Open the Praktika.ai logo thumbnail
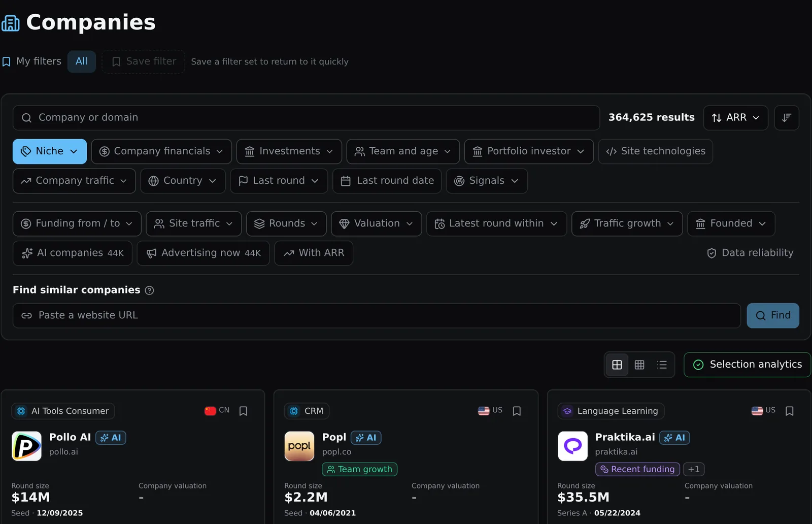Image resolution: width=812 pixels, height=524 pixels. (x=572, y=446)
